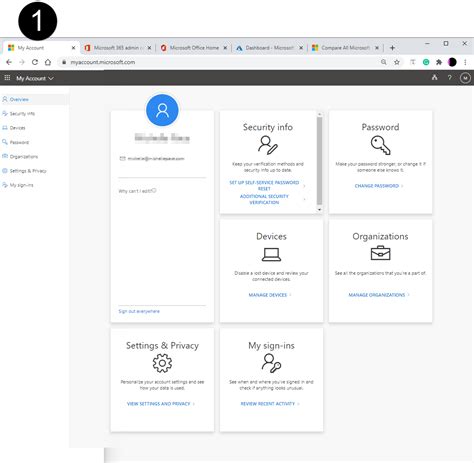Switch to the Microsoft 365 admin tab
This screenshot has height=463, width=474.
(118, 48)
